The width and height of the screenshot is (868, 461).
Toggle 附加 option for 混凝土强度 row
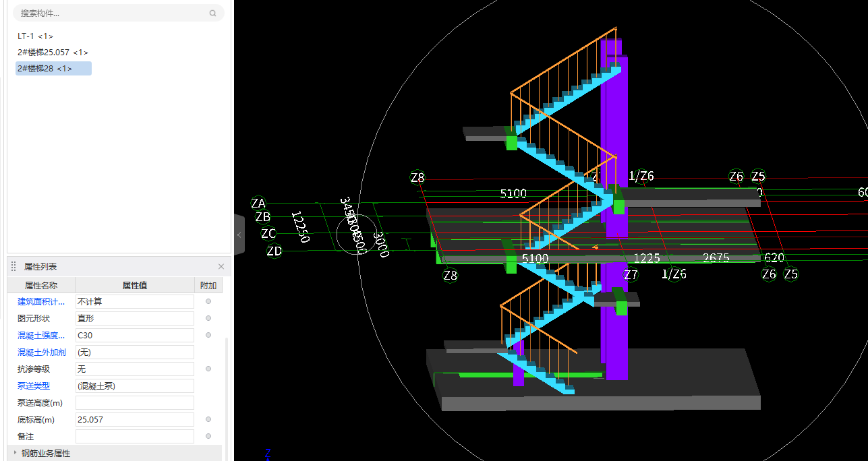pyautogui.click(x=208, y=335)
